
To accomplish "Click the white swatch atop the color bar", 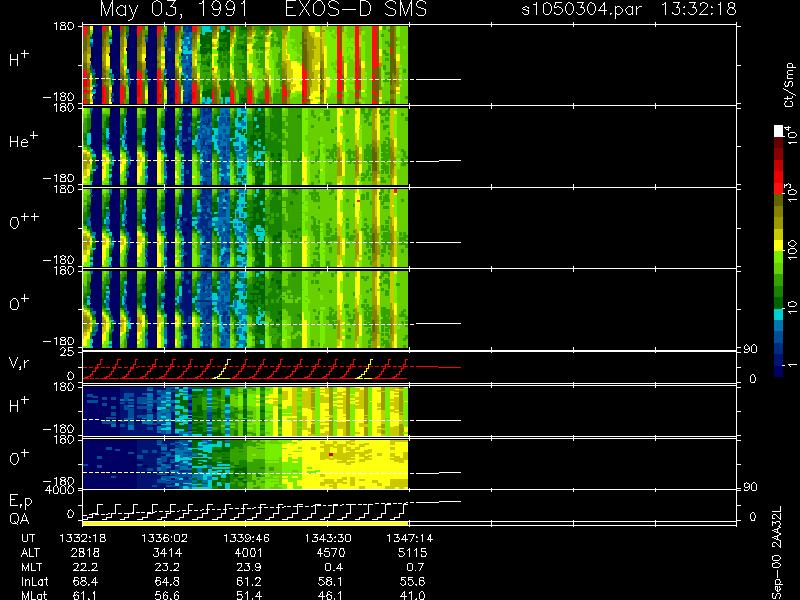I will pos(779,131).
